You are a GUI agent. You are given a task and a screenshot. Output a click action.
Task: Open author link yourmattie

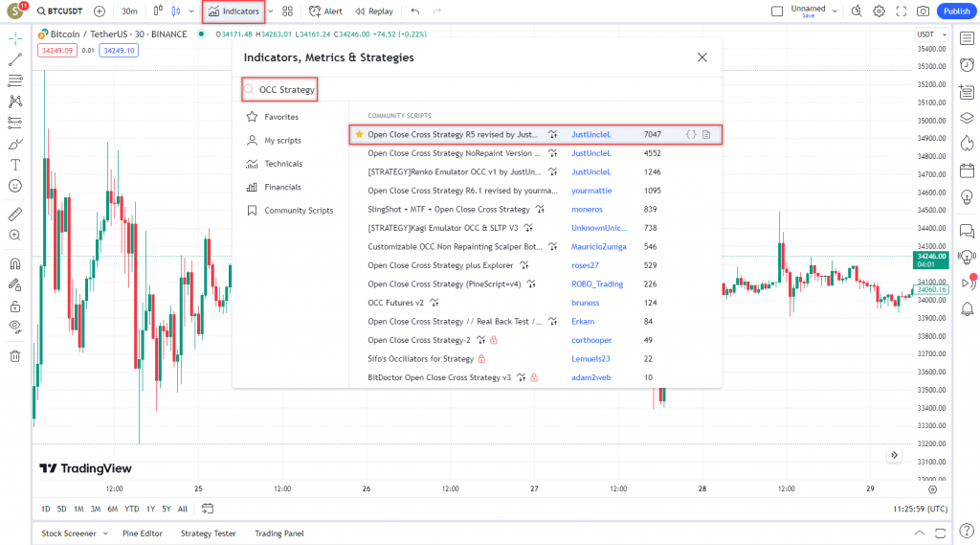(591, 191)
